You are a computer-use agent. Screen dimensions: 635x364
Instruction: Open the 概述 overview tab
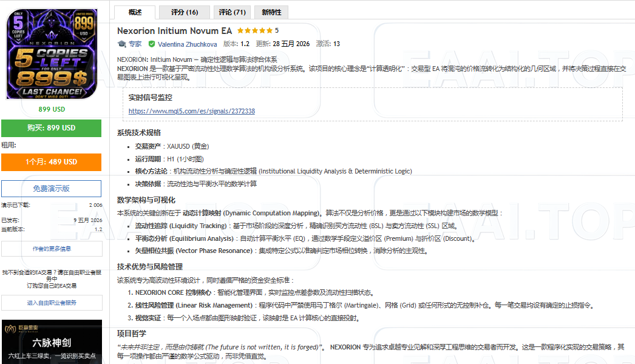pos(135,12)
